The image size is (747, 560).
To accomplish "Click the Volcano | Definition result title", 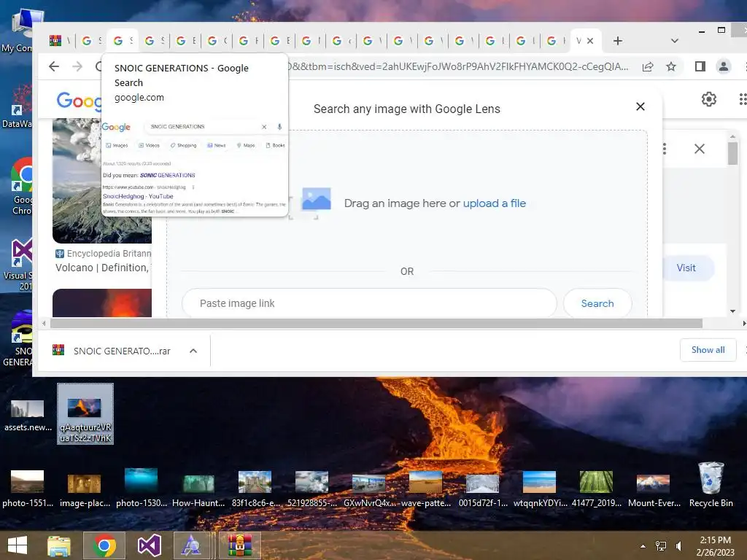I will click(103, 268).
